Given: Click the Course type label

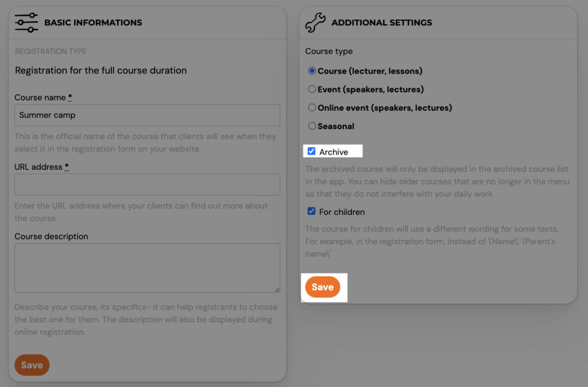Looking at the screenshot, I should point(329,51).
